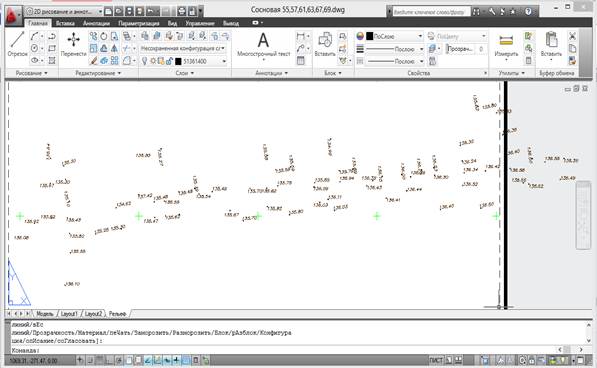Click the keyword search input field
The image size is (597, 368).
point(431,12)
